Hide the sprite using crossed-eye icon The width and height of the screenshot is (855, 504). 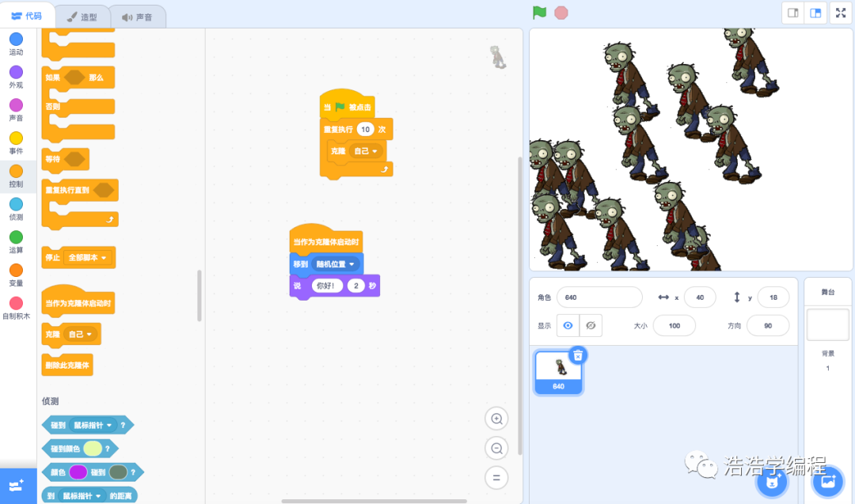591,325
